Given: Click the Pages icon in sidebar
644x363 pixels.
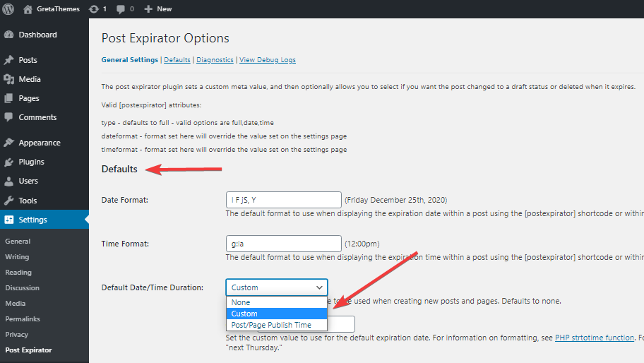Looking at the screenshot, I should coord(8,98).
